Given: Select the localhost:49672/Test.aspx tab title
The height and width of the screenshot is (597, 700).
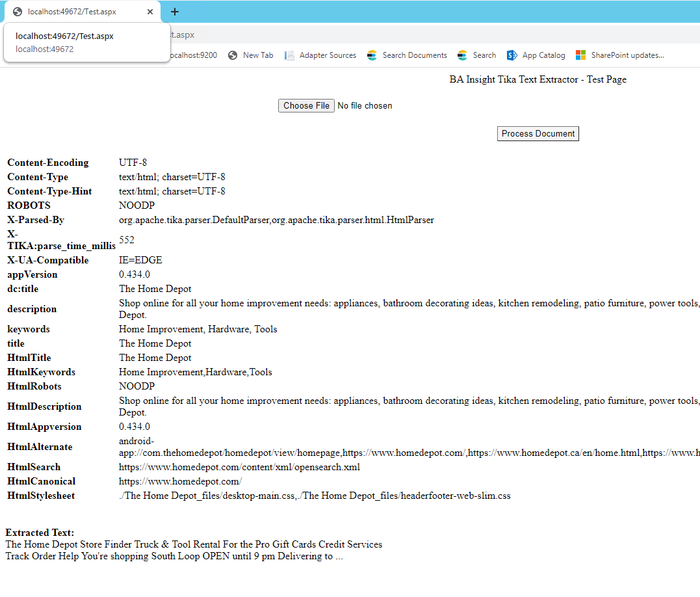Looking at the screenshot, I should pos(71,12).
